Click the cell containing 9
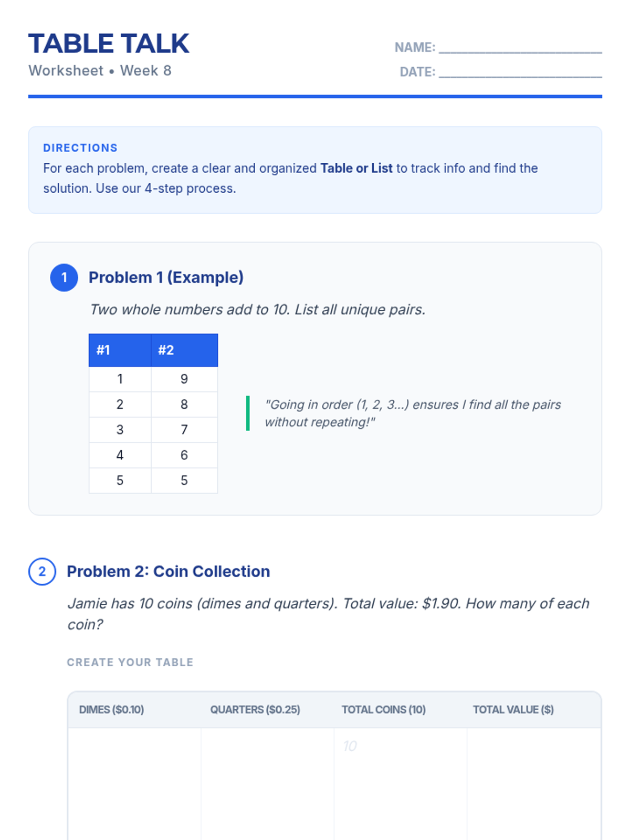Screen dimensions: 630x840 coord(184,379)
